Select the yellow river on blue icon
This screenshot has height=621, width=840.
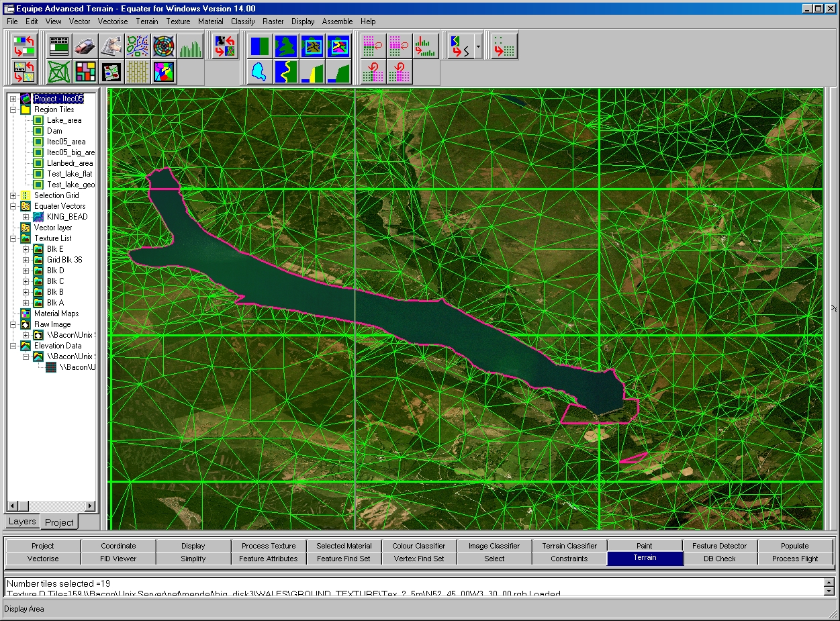(x=285, y=71)
